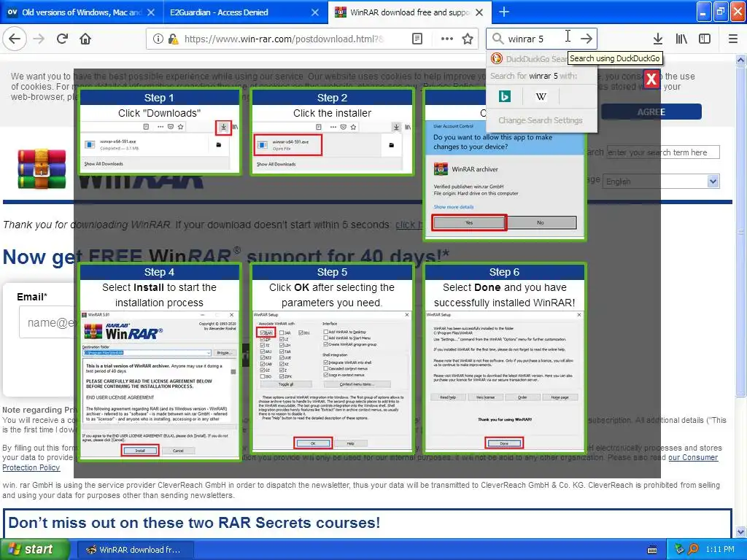Open the Firefox hamburger menu
This screenshot has width=747, height=560.
[x=732, y=39]
